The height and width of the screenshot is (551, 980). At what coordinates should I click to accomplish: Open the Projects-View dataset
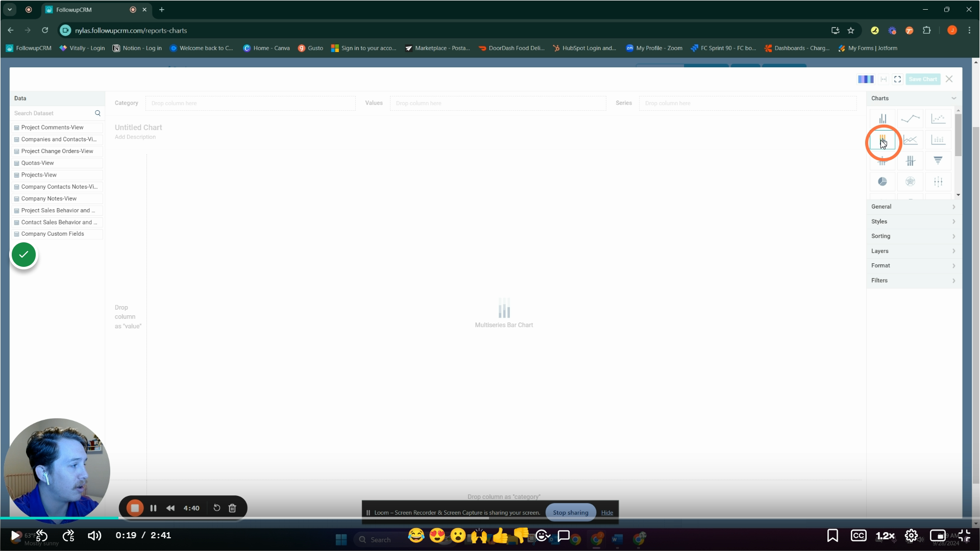(x=57, y=175)
